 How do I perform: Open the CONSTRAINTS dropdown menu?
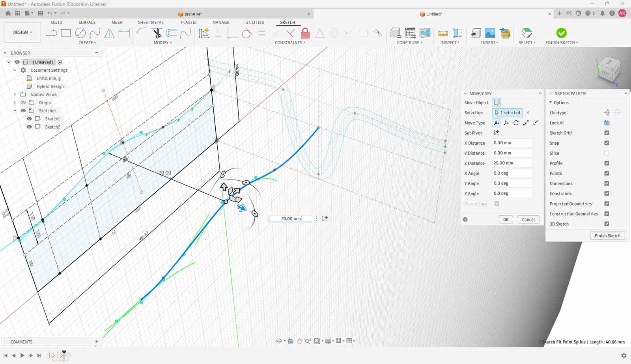tap(290, 43)
